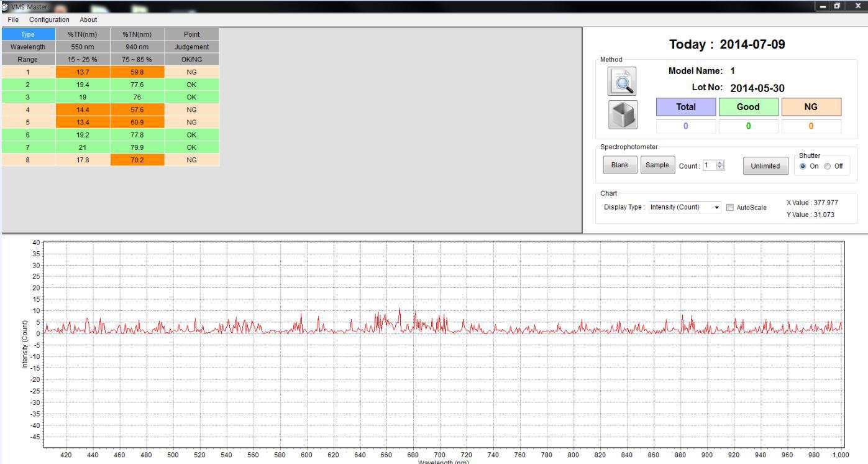The height and width of the screenshot is (464, 868).
Task: Click the NG count value 0
Action: 811,126
